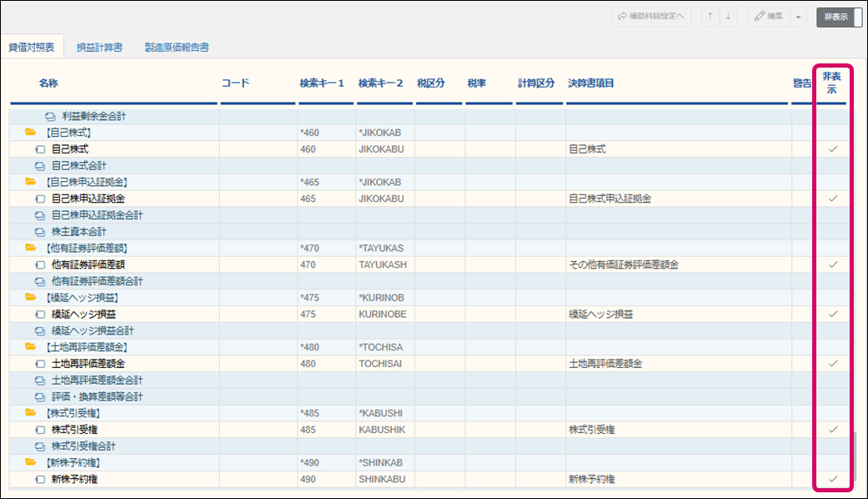Click the account icon beside 土地再評価差額金
This screenshot has height=499, width=868.
tap(39, 364)
